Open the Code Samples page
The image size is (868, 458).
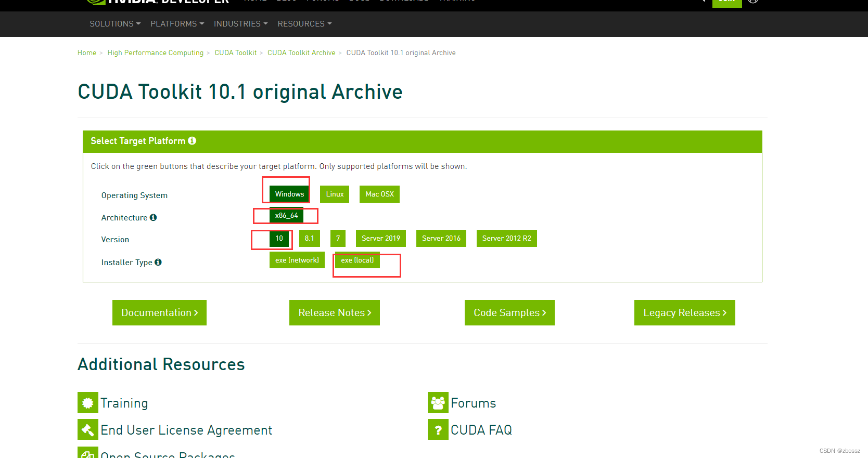click(x=509, y=312)
